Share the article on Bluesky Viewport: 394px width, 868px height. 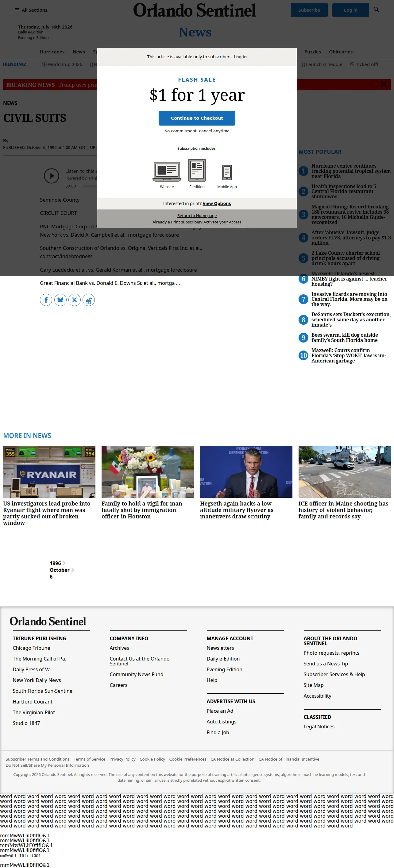(x=60, y=300)
